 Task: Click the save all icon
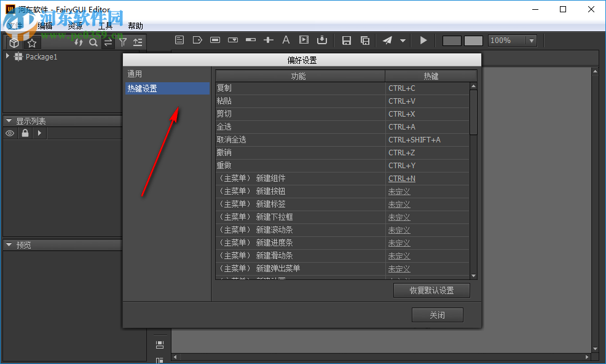click(365, 40)
